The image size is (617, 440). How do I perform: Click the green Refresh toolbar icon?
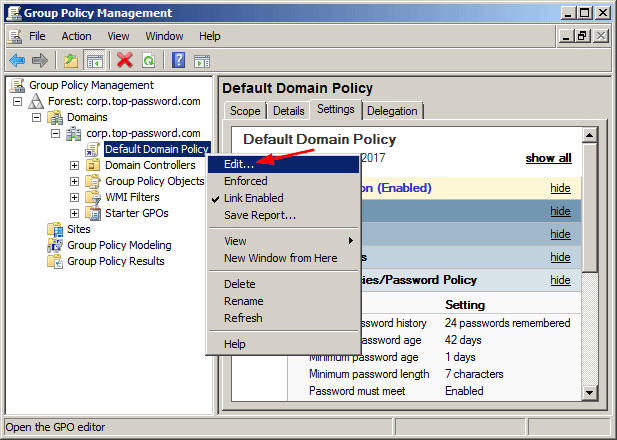[x=148, y=60]
